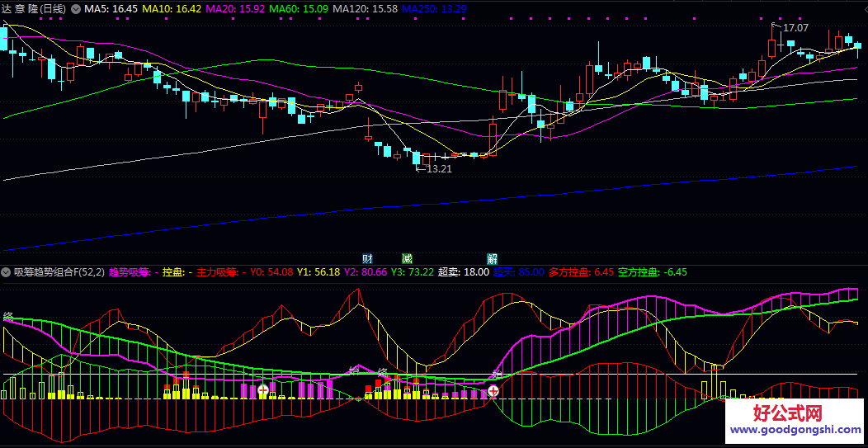
Task: Click the MA5: 16.45 label
Action: (111, 9)
